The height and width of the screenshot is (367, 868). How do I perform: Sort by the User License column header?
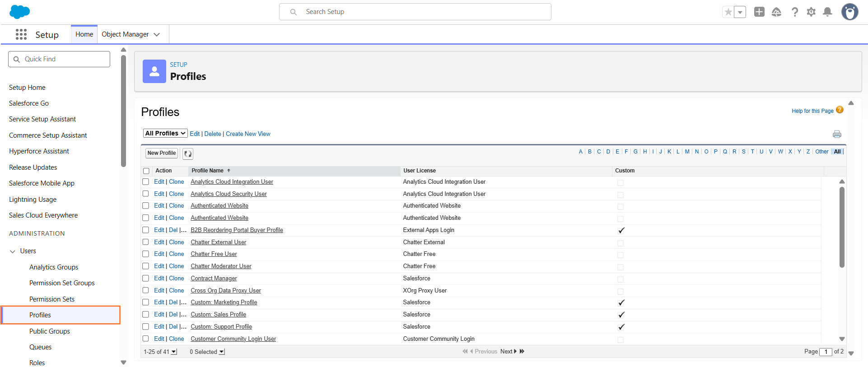pyautogui.click(x=420, y=171)
